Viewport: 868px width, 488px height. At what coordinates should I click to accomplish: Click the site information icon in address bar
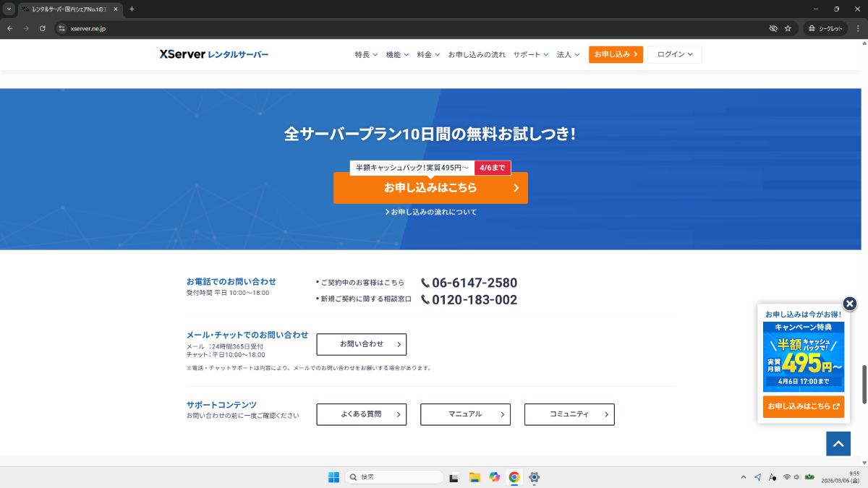click(x=61, y=28)
